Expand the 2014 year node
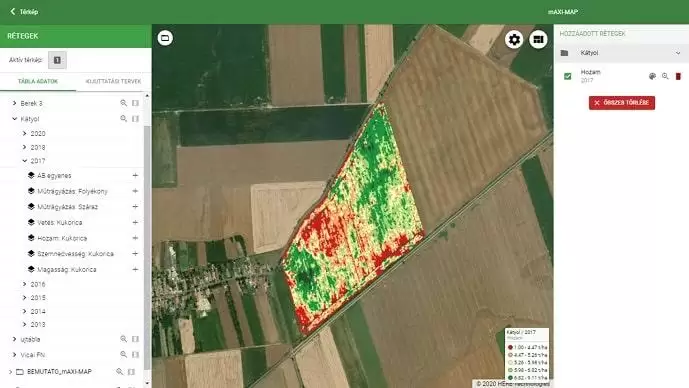Screen dimensions: 689x388 pos(25,311)
